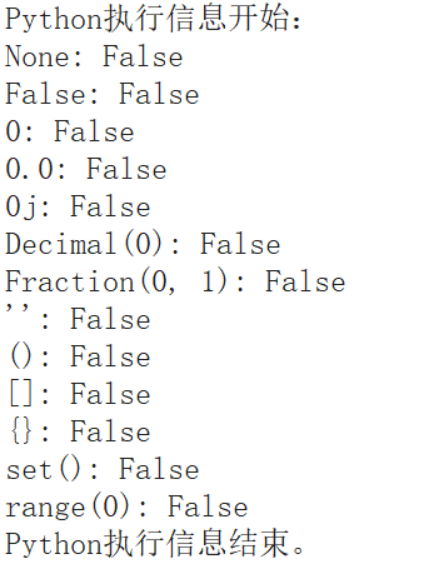Select the '{}: False' dict line
This screenshot has height=569, width=429.
point(79,432)
